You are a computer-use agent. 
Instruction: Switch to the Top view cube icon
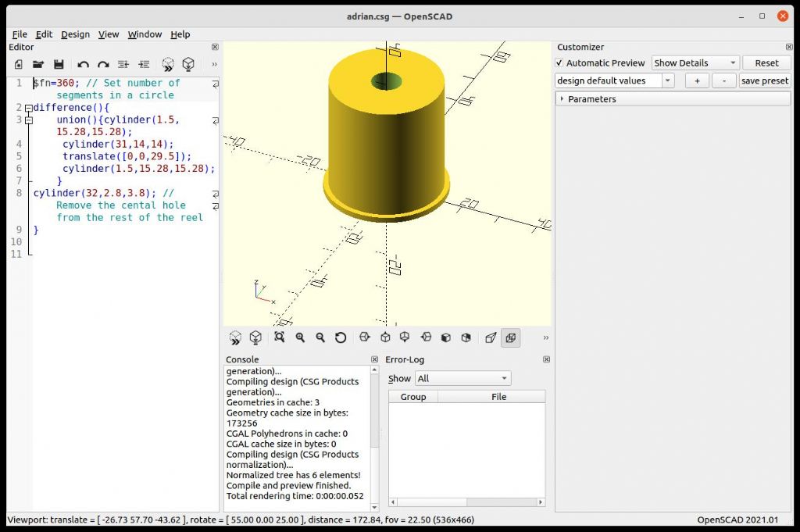point(385,337)
